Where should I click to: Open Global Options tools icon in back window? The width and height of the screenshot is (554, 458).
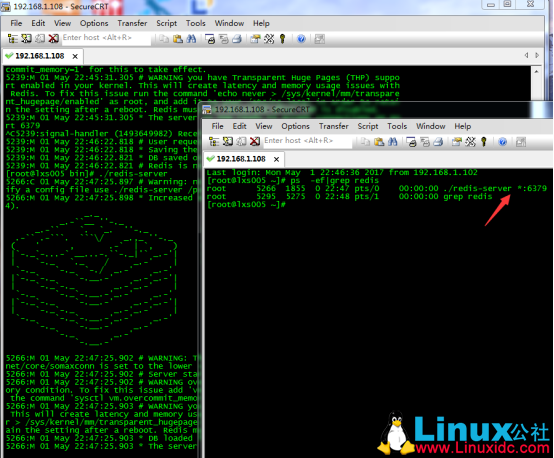(x=269, y=39)
